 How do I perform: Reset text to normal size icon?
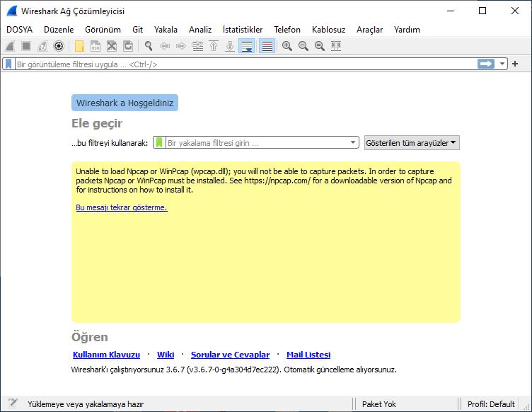point(320,46)
